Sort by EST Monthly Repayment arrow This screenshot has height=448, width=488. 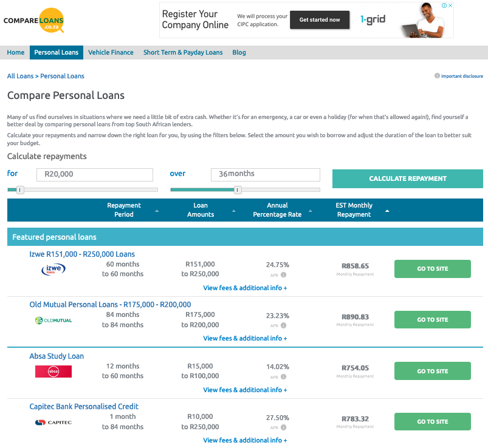click(387, 211)
